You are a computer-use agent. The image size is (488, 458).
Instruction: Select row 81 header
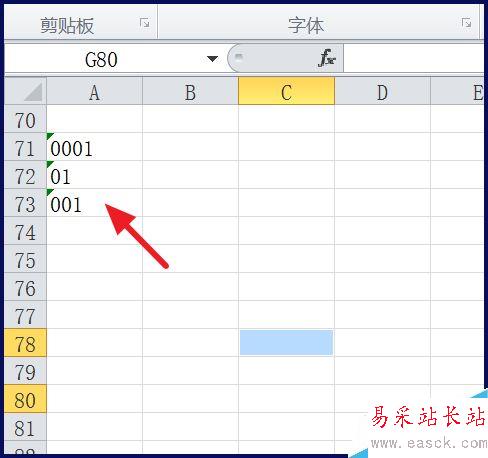pos(25,427)
